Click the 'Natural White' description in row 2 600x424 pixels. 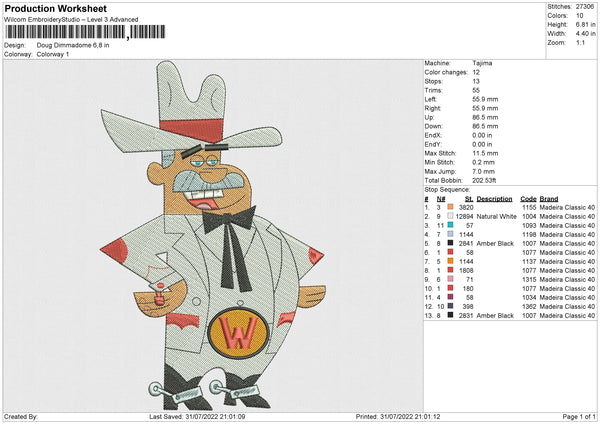click(497, 216)
